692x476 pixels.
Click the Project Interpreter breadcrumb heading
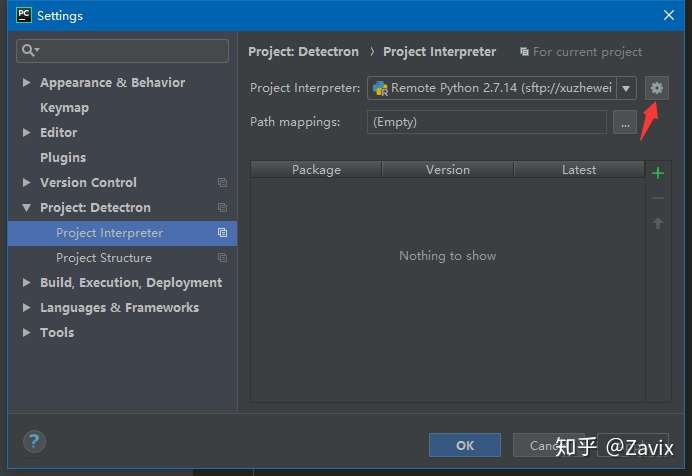440,52
